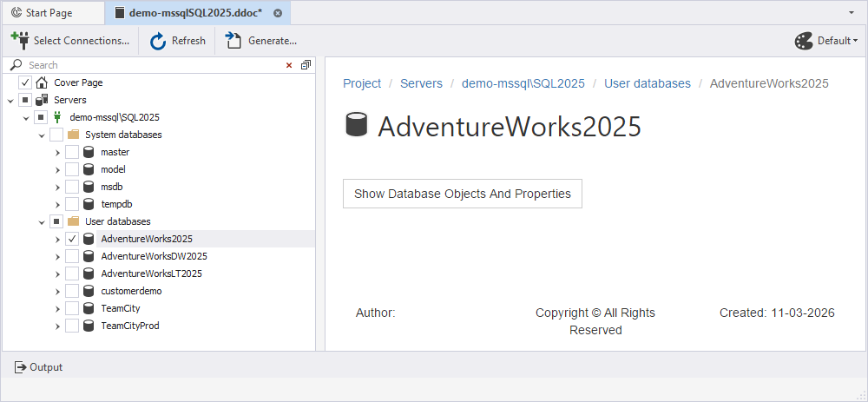
Task: Click the Refresh circular arrow icon
Action: [158, 41]
